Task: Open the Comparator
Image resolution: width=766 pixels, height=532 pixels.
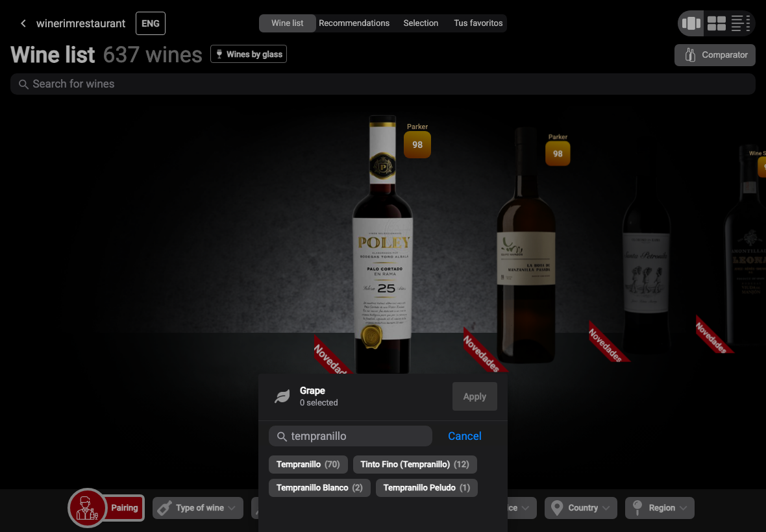Action: (x=715, y=55)
